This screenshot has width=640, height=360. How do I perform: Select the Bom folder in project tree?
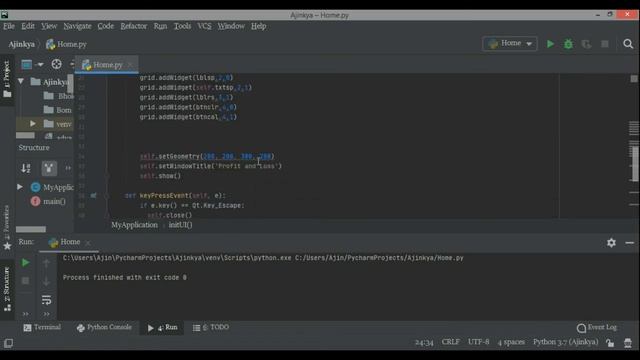[x=58, y=110]
